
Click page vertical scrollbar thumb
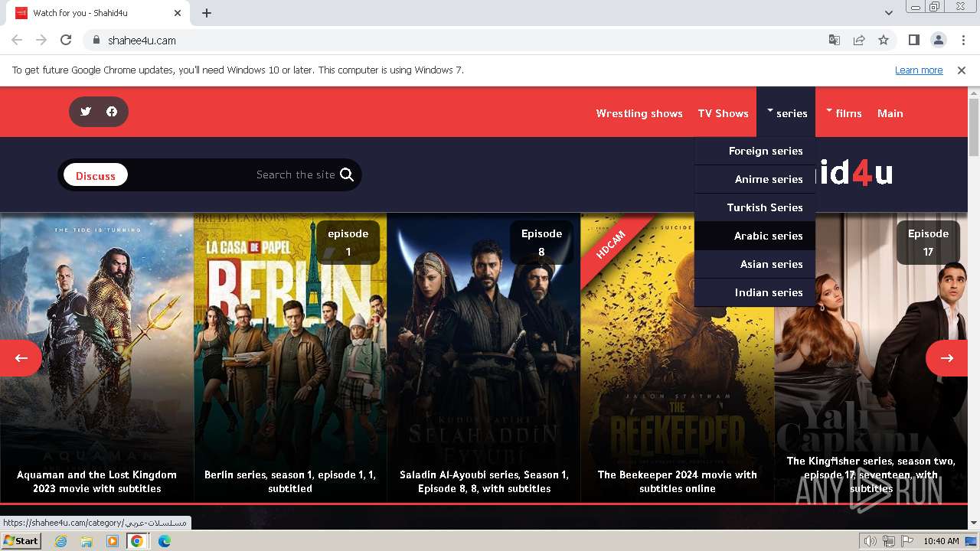point(974,126)
